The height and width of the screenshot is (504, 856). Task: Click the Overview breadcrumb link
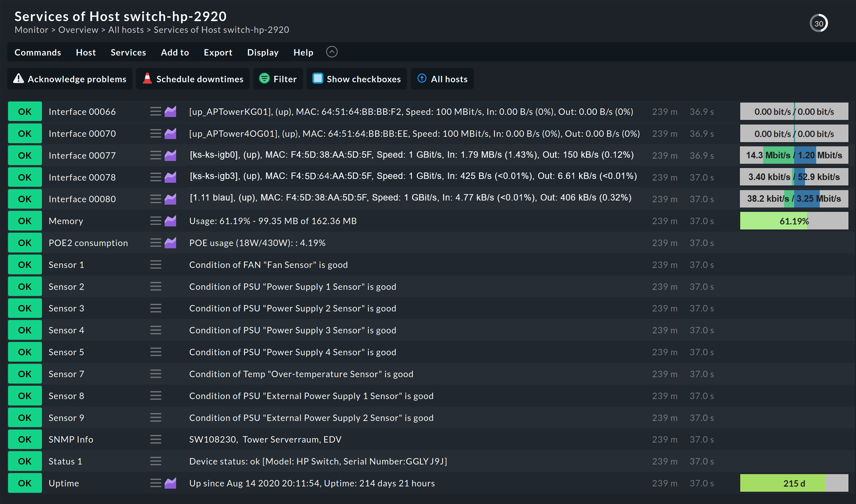coord(78,30)
